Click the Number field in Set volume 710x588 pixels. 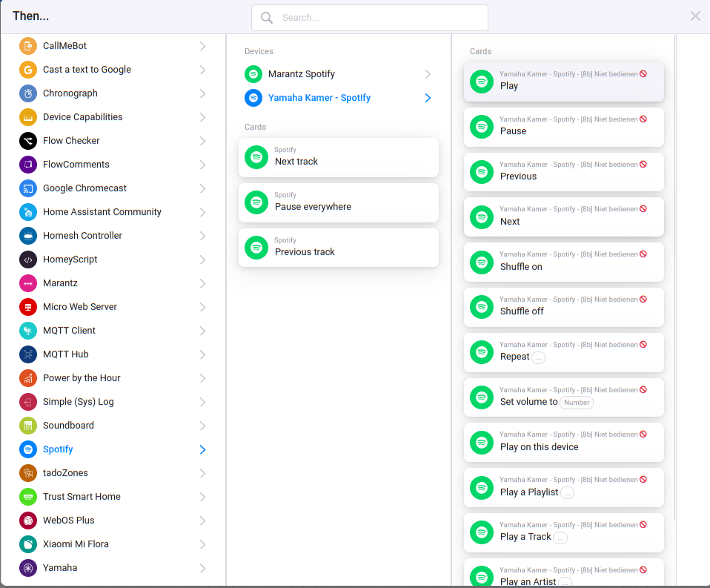tap(577, 403)
